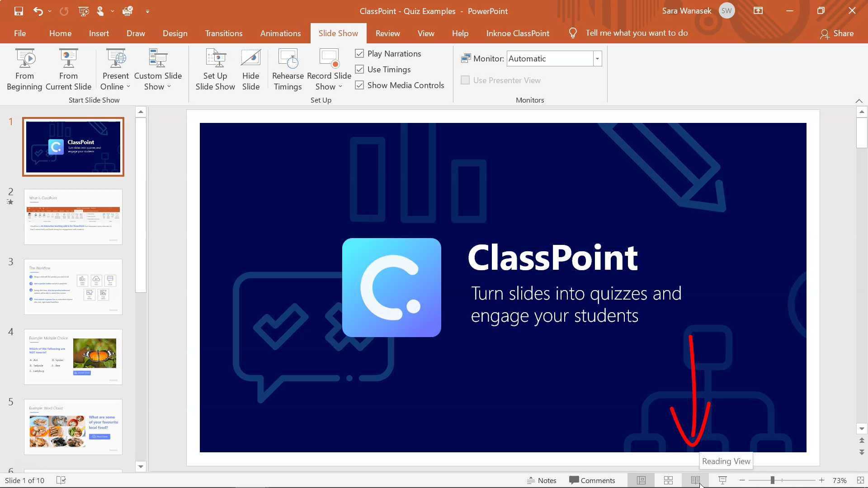The width and height of the screenshot is (868, 488).
Task: Click the Notes button in status bar
Action: [541, 480]
